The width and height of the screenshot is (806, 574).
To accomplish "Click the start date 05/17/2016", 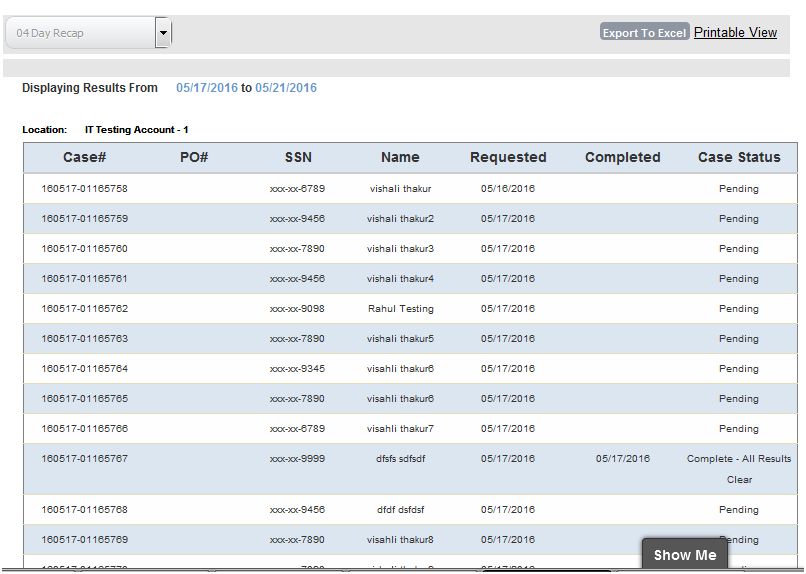I will [207, 88].
